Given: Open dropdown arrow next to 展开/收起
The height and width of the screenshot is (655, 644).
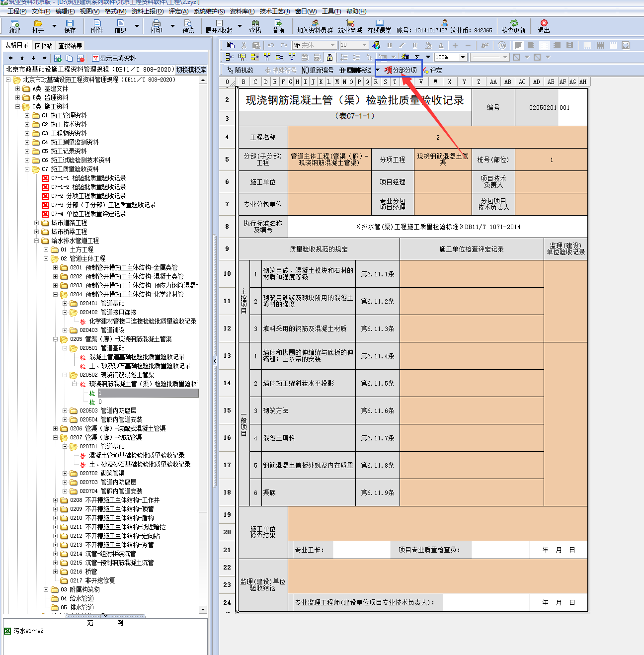Looking at the screenshot, I should coord(240,26).
